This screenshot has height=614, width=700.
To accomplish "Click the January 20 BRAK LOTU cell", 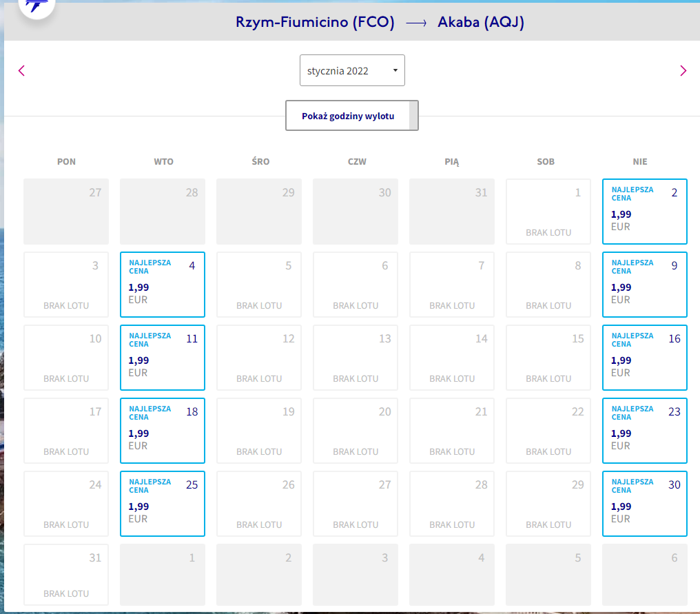I will click(x=356, y=431).
